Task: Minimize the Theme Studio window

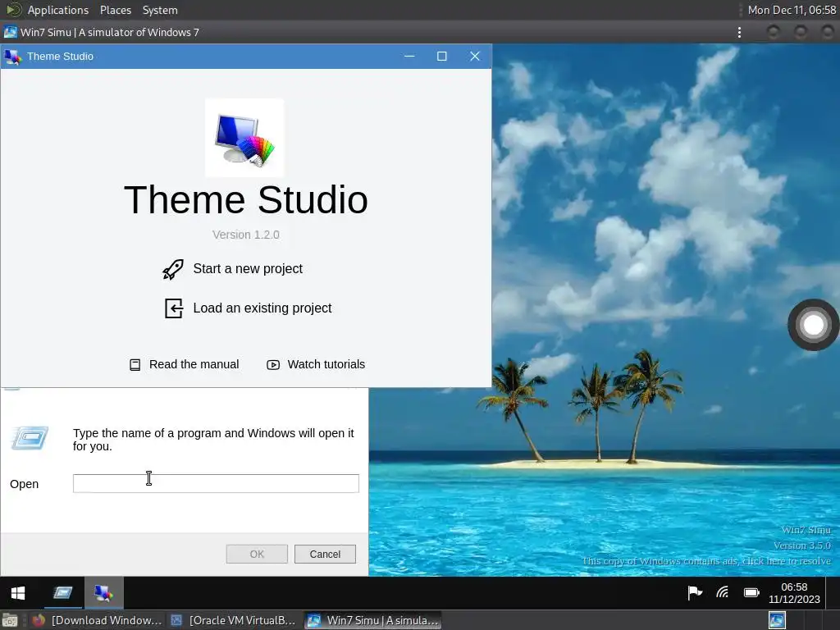Action: pyautogui.click(x=409, y=57)
